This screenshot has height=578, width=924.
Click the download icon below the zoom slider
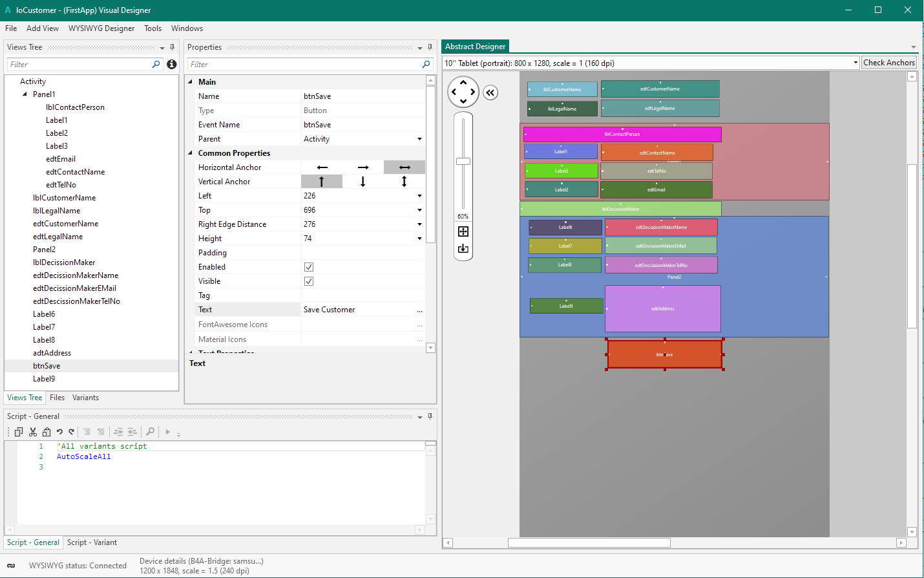pyautogui.click(x=463, y=249)
